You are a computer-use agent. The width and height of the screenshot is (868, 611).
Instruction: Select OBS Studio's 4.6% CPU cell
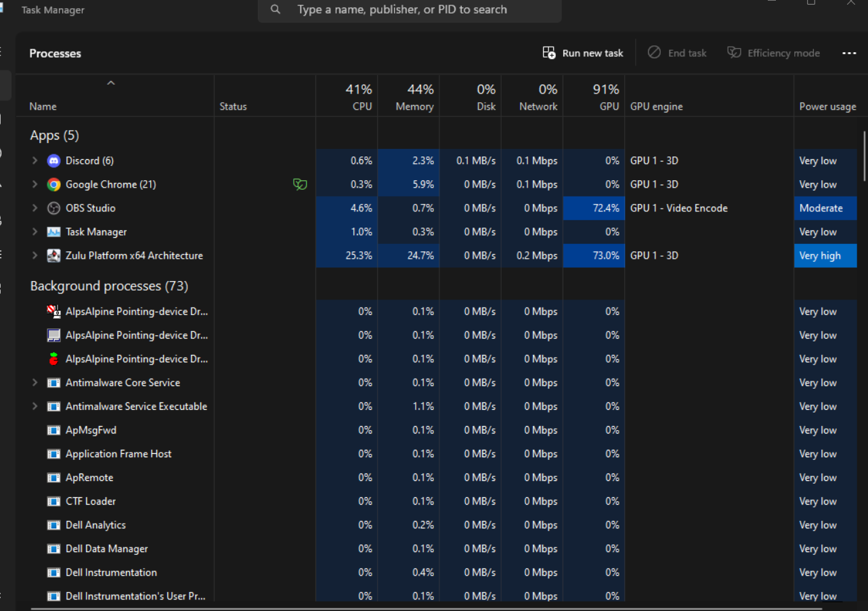pos(347,208)
